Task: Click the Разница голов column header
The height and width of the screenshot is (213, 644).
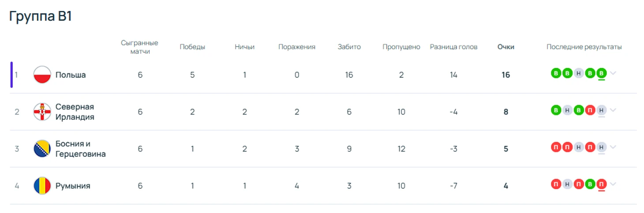Action: tap(453, 47)
